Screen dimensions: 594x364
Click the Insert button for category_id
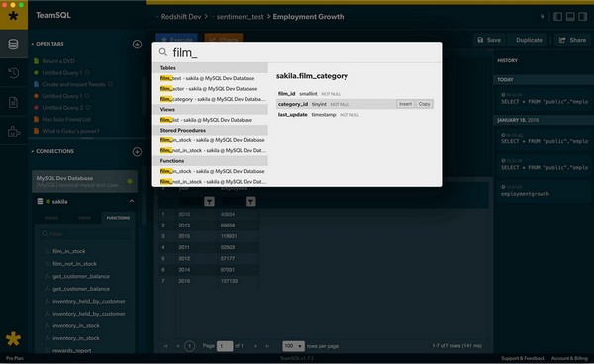tap(405, 104)
